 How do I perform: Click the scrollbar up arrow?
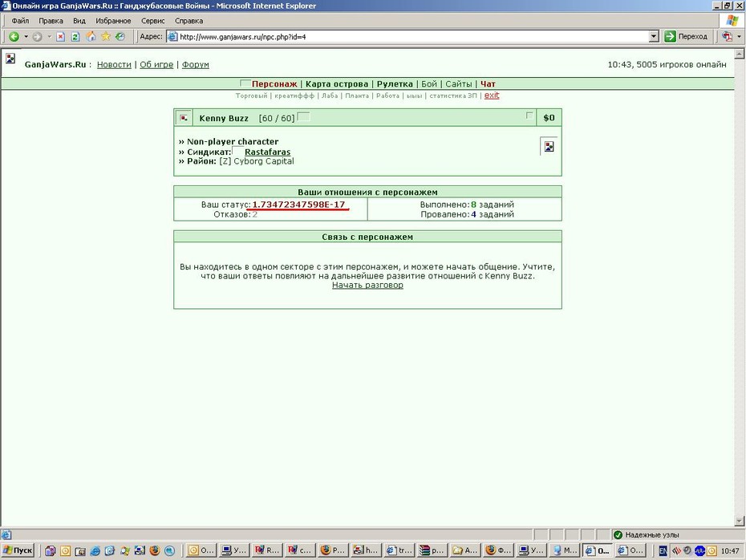(740, 54)
